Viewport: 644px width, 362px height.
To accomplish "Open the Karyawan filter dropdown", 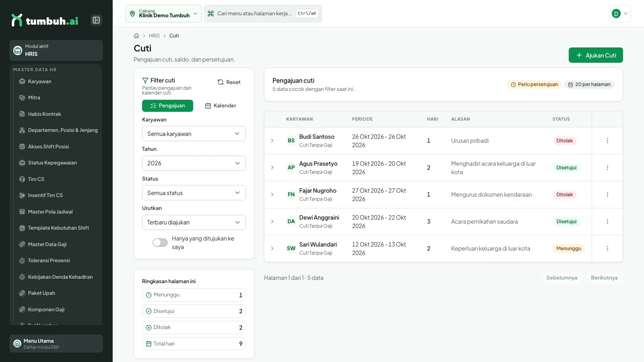I will (x=194, y=134).
